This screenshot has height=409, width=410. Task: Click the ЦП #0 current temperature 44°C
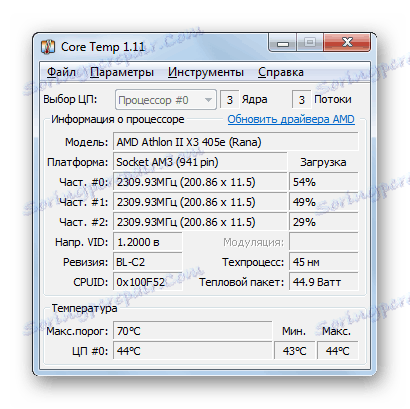pyautogui.click(x=193, y=351)
